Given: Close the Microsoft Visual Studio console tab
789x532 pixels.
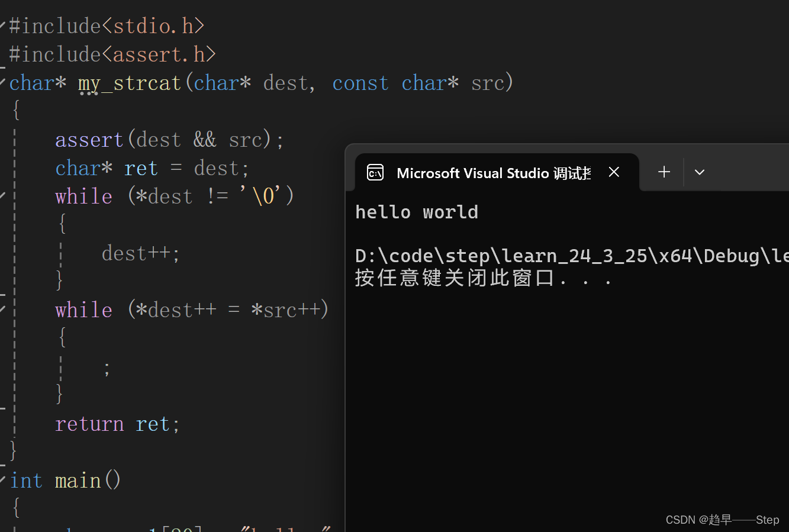Looking at the screenshot, I should pos(614,172).
